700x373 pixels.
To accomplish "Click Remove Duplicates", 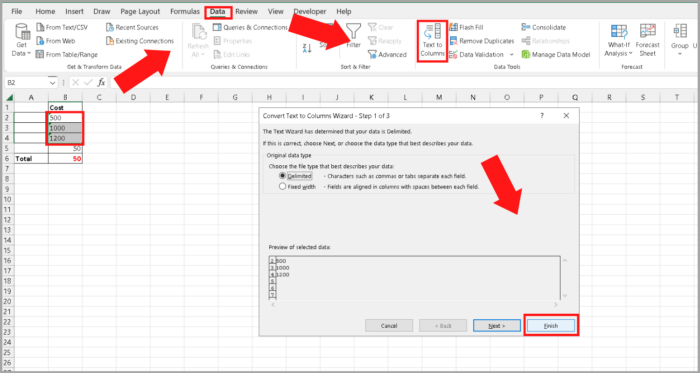I will coord(482,41).
